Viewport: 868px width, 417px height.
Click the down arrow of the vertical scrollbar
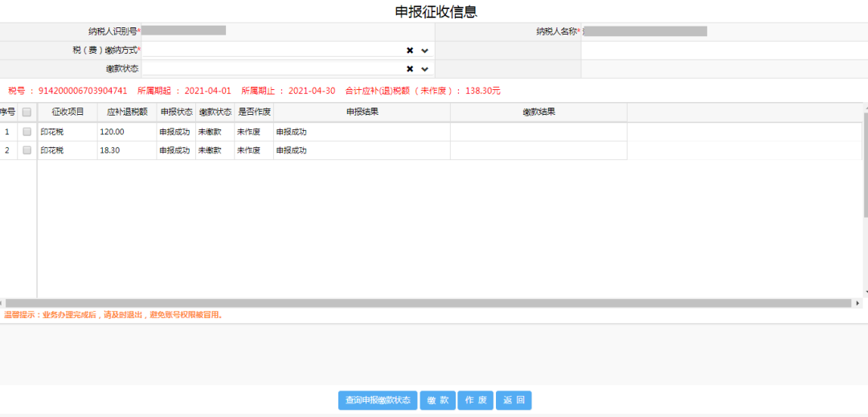click(866, 292)
